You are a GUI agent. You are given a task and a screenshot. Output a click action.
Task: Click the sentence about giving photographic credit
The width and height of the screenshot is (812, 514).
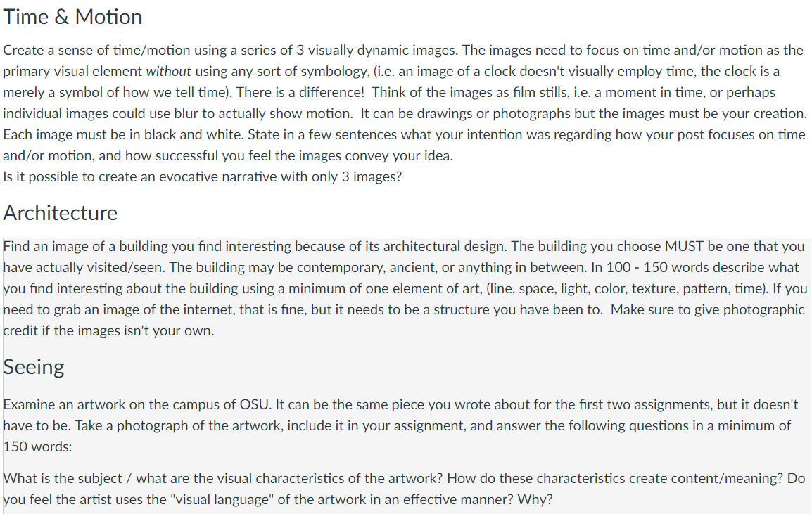[x=404, y=320]
